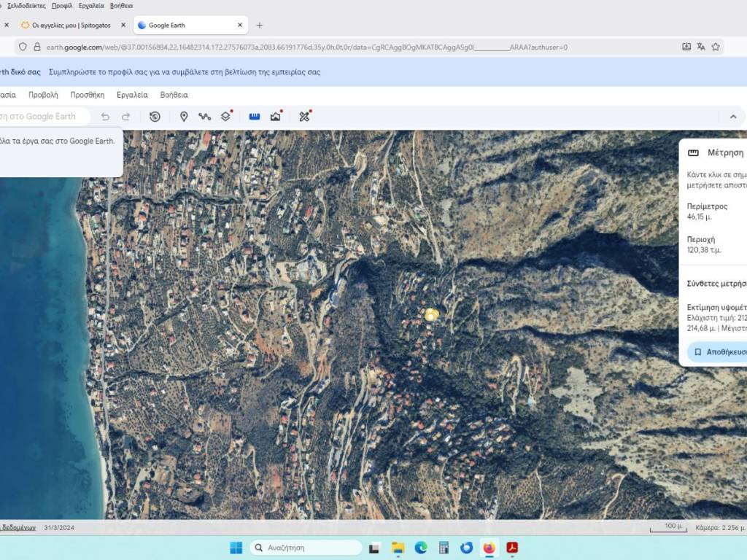Open the Εργαλεία menu in Google Earth
The width and height of the screenshot is (747, 560).
132,95
